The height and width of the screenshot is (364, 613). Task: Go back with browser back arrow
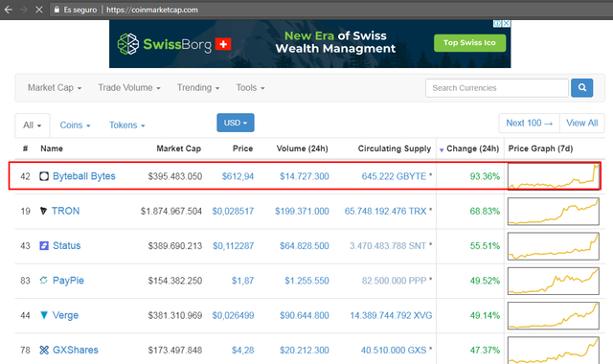pos(9,10)
